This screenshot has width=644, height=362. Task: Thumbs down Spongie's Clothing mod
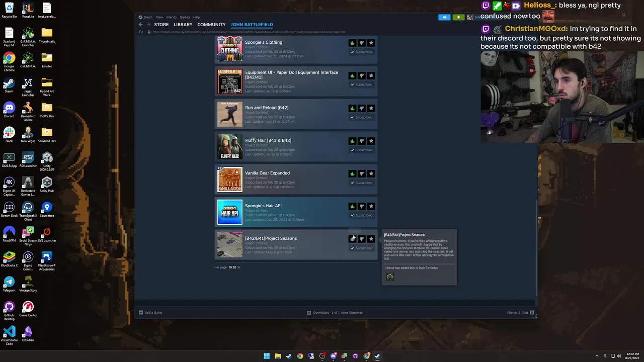(361, 43)
